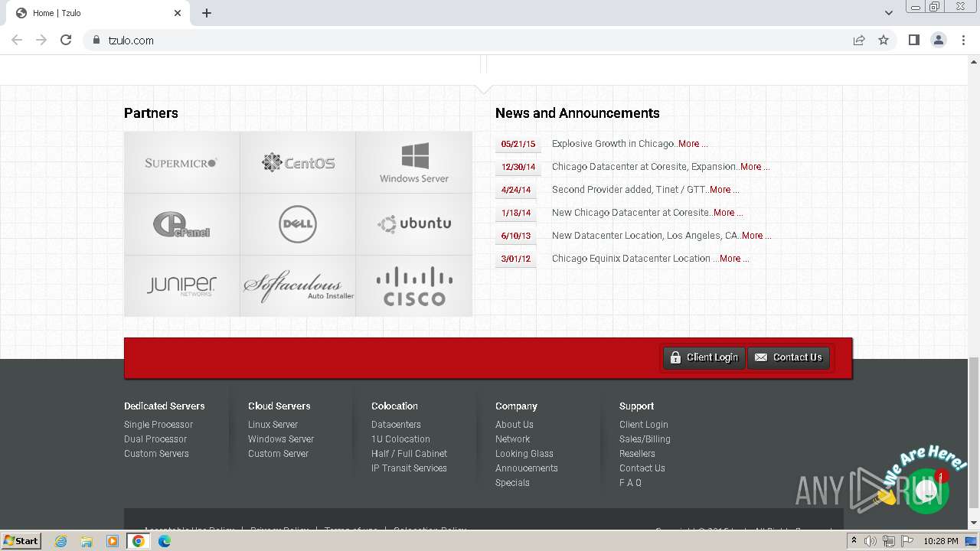Open F A Q footer link
The width and height of the screenshot is (980, 551).
tap(631, 483)
